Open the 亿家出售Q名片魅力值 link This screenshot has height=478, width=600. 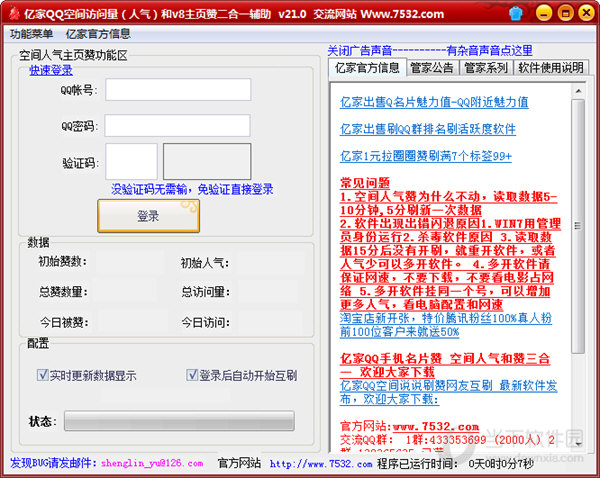tap(434, 102)
